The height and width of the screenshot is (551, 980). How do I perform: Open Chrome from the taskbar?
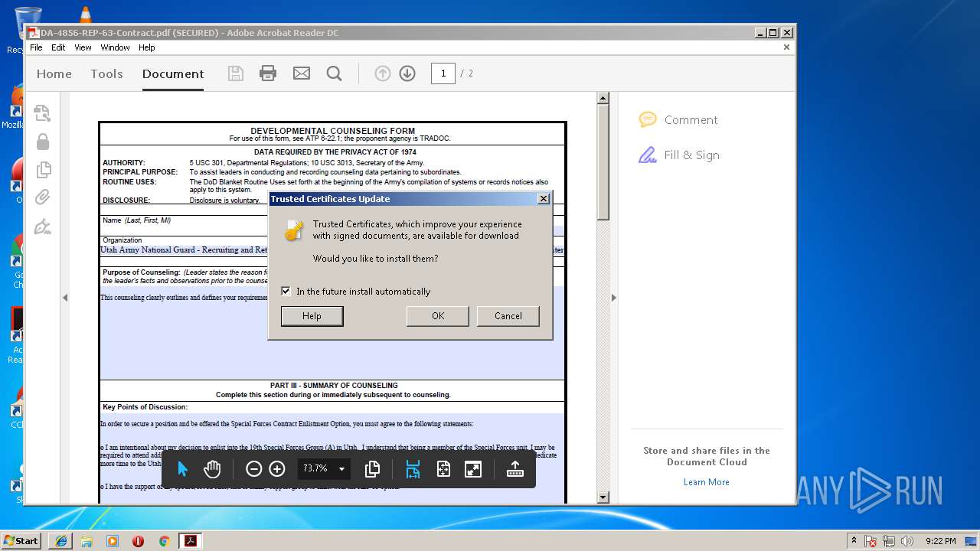(164, 541)
